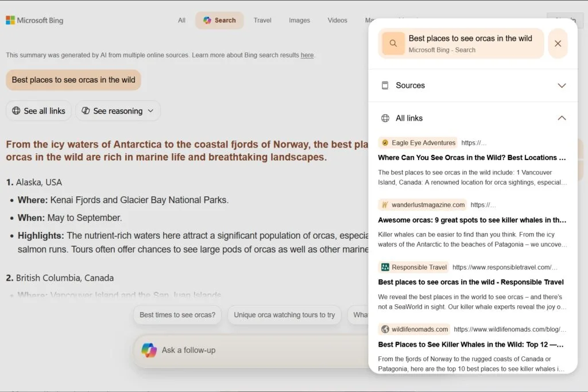
Task: Choose 'Unique orca watching tours to try' suggestion
Action: (x=284, y=315)
